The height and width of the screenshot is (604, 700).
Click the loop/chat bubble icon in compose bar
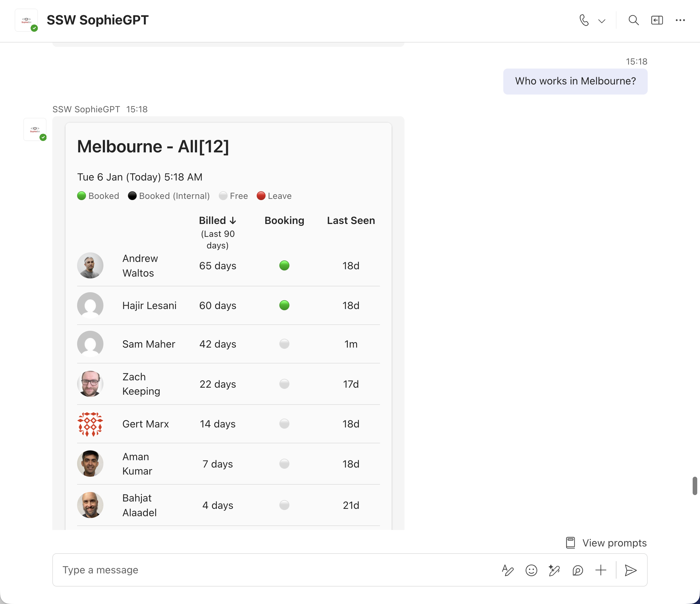(x=578, y=570)
